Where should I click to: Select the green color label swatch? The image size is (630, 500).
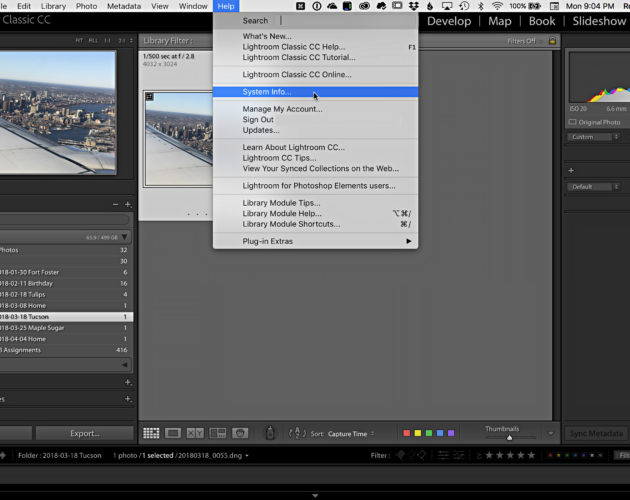[429, 433]
